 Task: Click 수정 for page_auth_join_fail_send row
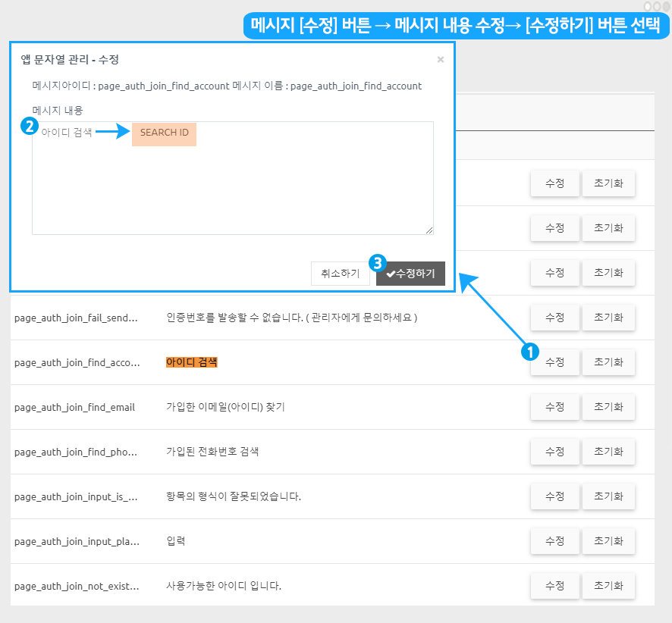pyautogui.click(x=554, y=318)
